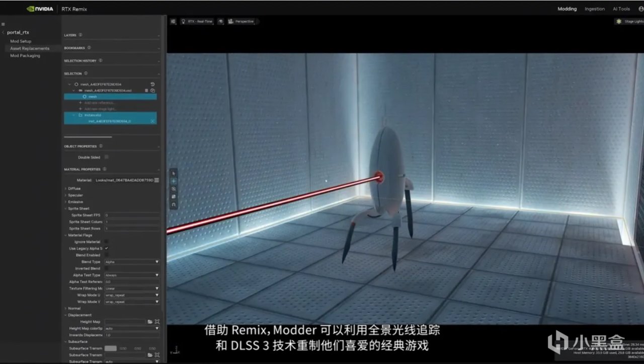Click the focus icon on the inst row

(152, 121)
